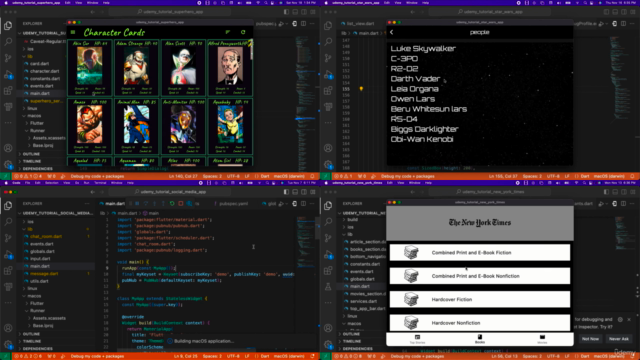
Task: Toggle secondary sidebar in the New York Times window title bar
Action: pos(624,192)
